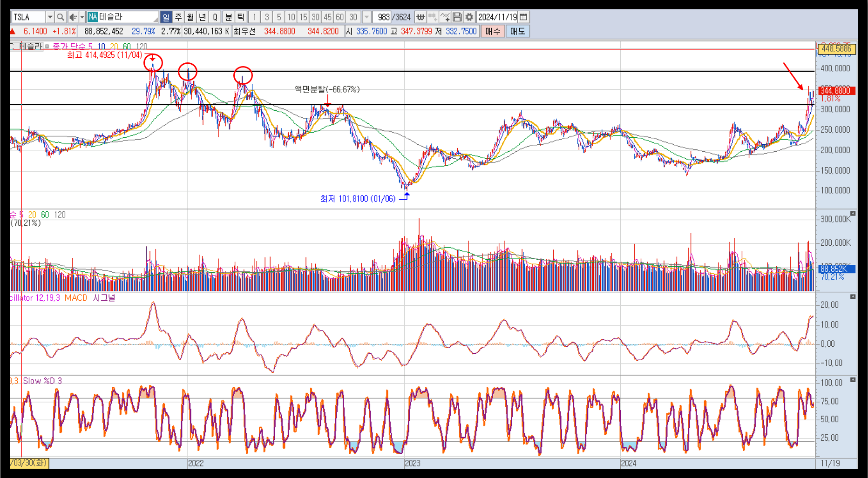The image size is (868, 478).
Task: Select the 3 minute interval button
Action: click(266, 17)
